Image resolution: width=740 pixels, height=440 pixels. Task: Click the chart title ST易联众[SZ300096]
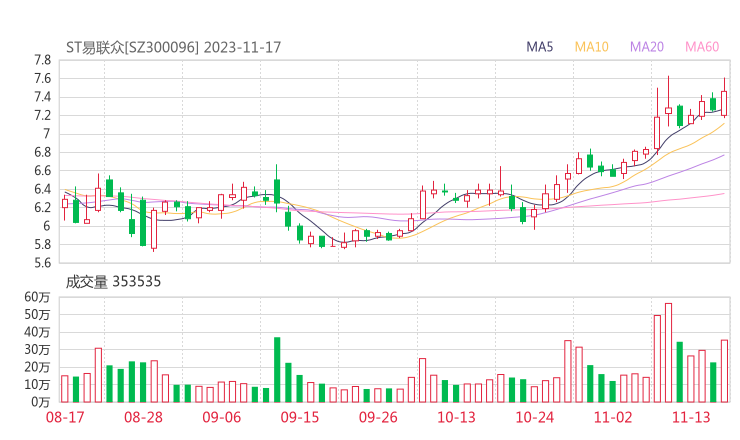pos(133,47)
